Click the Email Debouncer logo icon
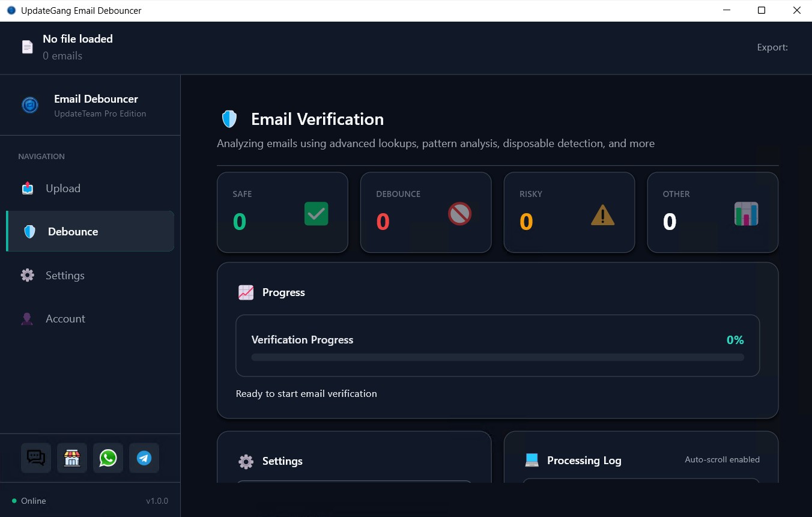Screen dimensions: 812x517 tap(30, 105)
